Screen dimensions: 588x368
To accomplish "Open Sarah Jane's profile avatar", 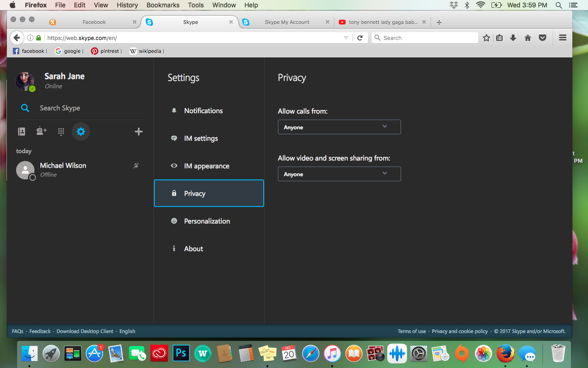I will point(25,81).
